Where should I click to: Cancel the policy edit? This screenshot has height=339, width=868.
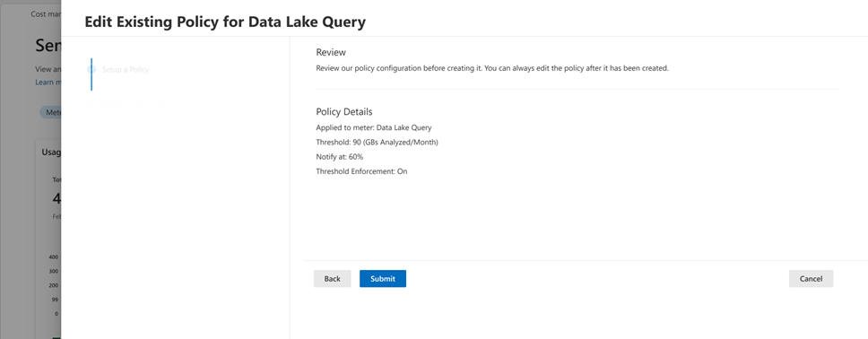point(811,279)
